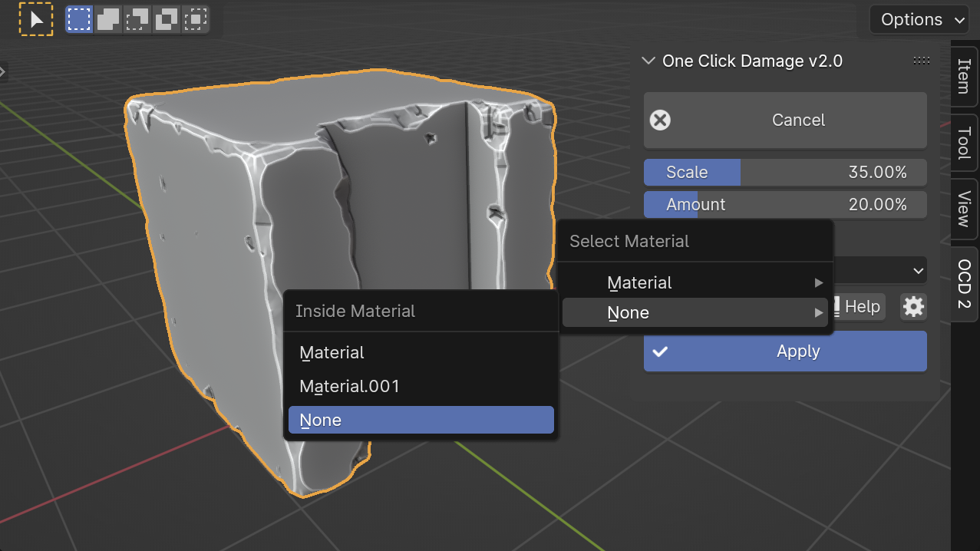This screenshot has height=551, width=980.
Task: Select the Select Box tool arrow icon
Action: (x=36, y=19)
